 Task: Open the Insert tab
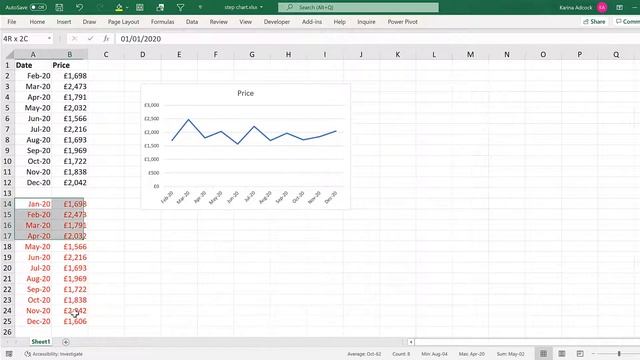[x=64, y=22]
